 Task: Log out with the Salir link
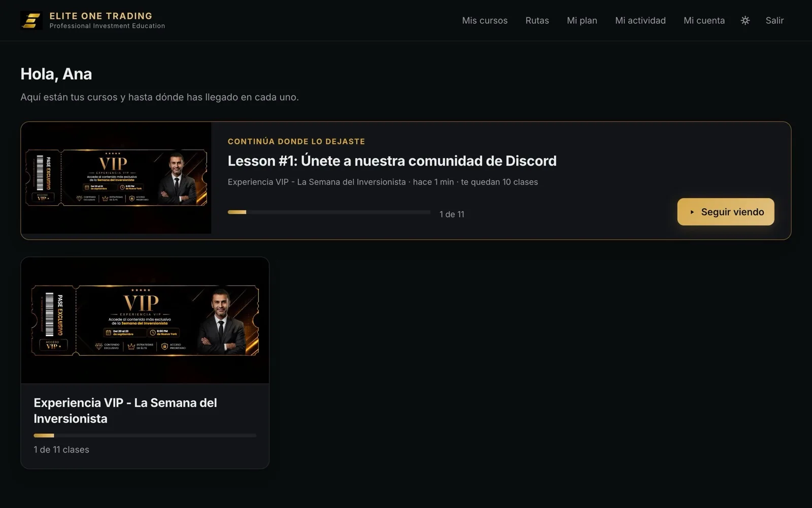[774, 20]
